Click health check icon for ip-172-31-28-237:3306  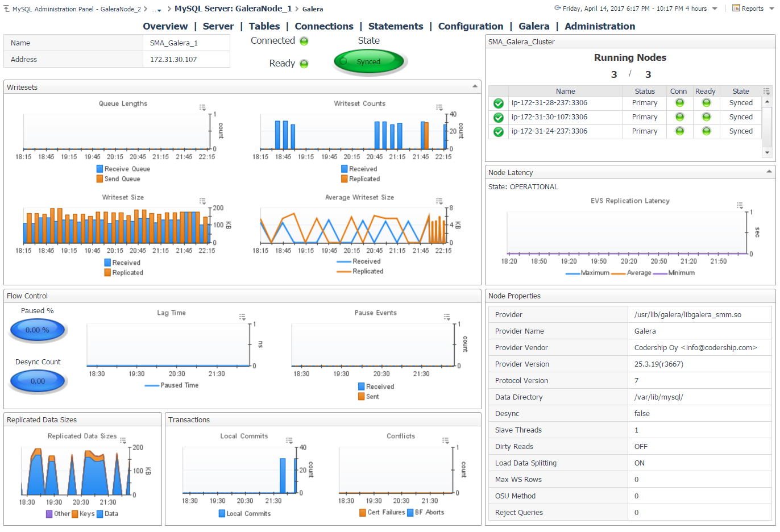pyautogui.click(x=499, y=103)
